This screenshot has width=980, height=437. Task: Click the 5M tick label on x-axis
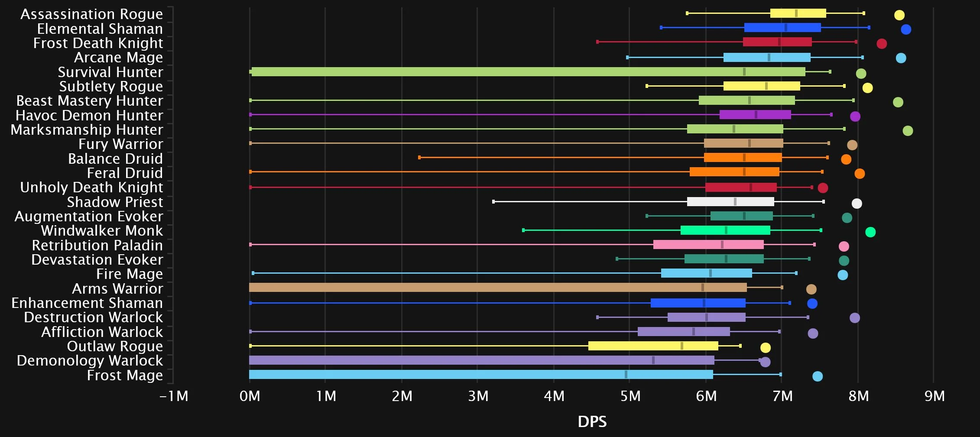[630, 396]
